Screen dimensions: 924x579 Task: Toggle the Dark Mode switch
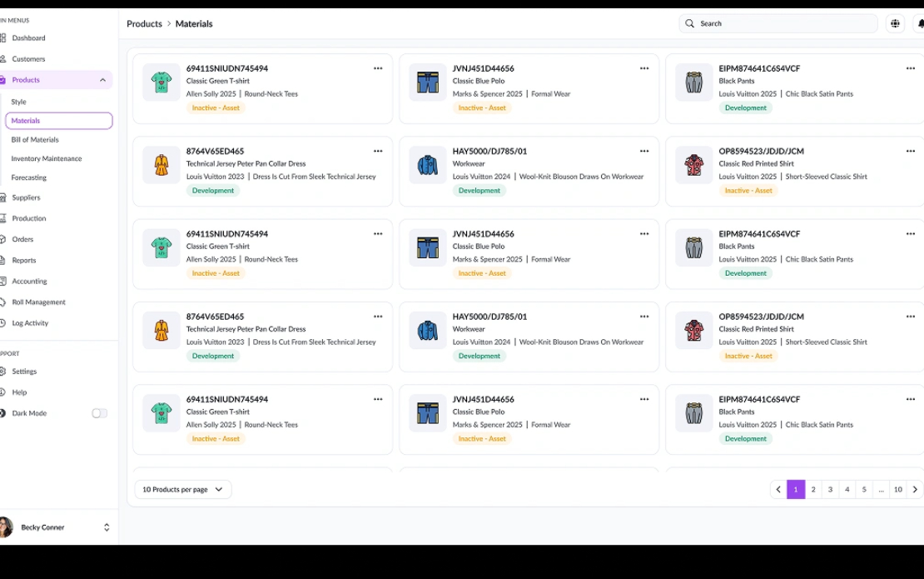pos(100,413)
